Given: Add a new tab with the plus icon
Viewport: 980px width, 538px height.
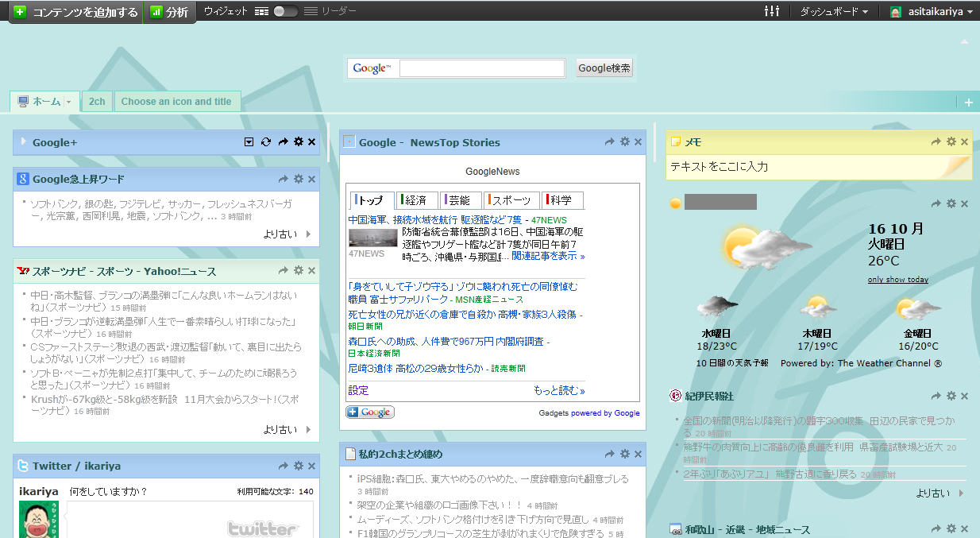Looking at the screenshot, I should point(968,103).
